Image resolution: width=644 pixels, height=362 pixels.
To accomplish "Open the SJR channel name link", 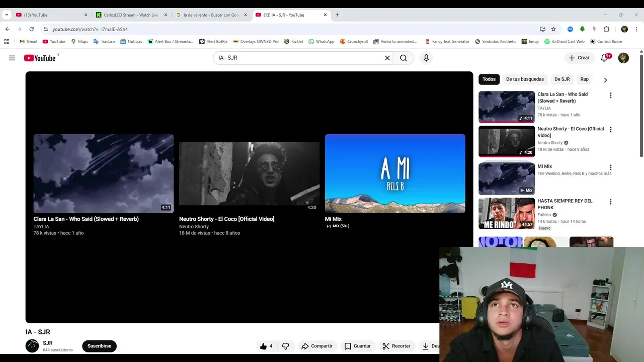I will pyautogui.click(x=48, y=343).
